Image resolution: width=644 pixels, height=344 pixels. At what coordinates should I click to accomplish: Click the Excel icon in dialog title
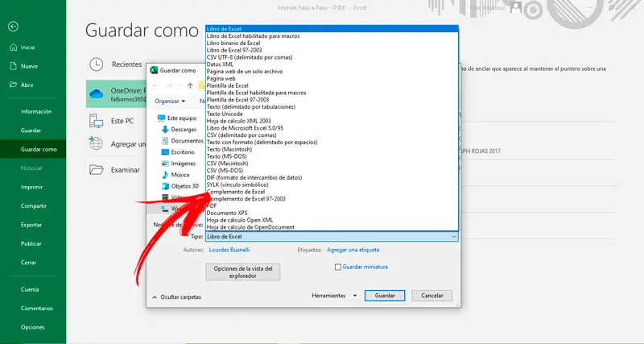coord(154,70)
